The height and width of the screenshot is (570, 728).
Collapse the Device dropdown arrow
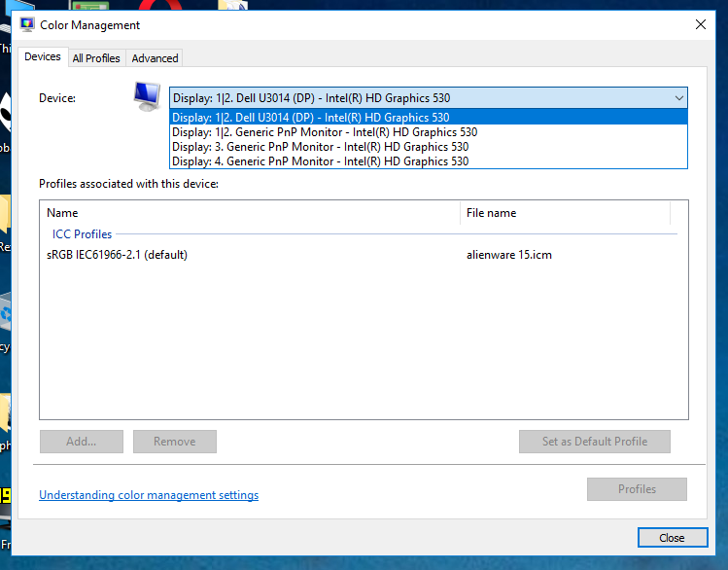pyautogui.click(x=678, y=98)
